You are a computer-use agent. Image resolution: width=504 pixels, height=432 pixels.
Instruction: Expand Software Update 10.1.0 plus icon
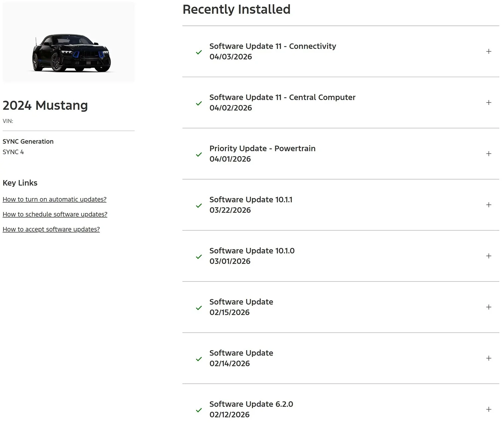(x=489, y=256)
